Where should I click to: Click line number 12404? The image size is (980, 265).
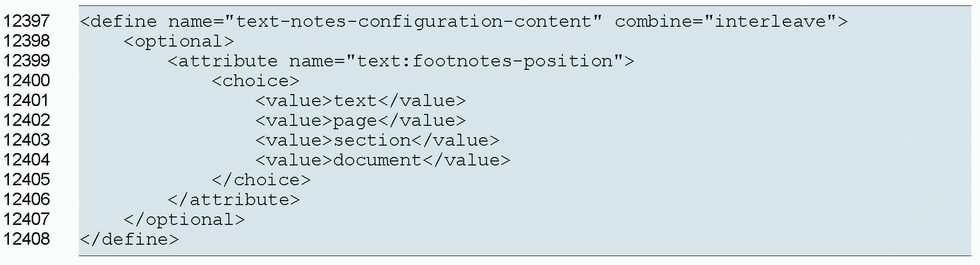pos(27,160)
